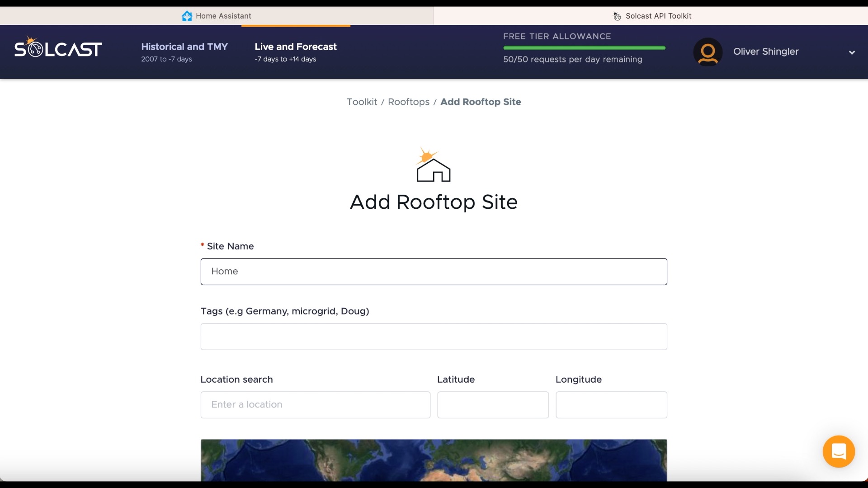This screenshot has width=868, height=488.
Task: Open the orange chat support bubble
Action: coord(838,451)
